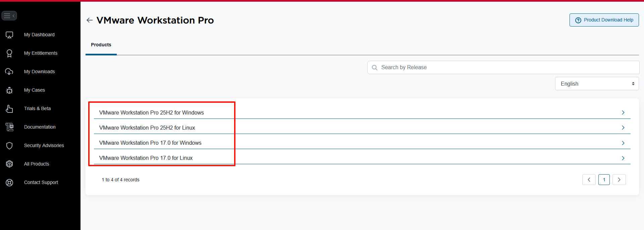Click the All Products cube icon
Image resolution: width=644 pixels, height=230 pixels.
tap(9, 164)
